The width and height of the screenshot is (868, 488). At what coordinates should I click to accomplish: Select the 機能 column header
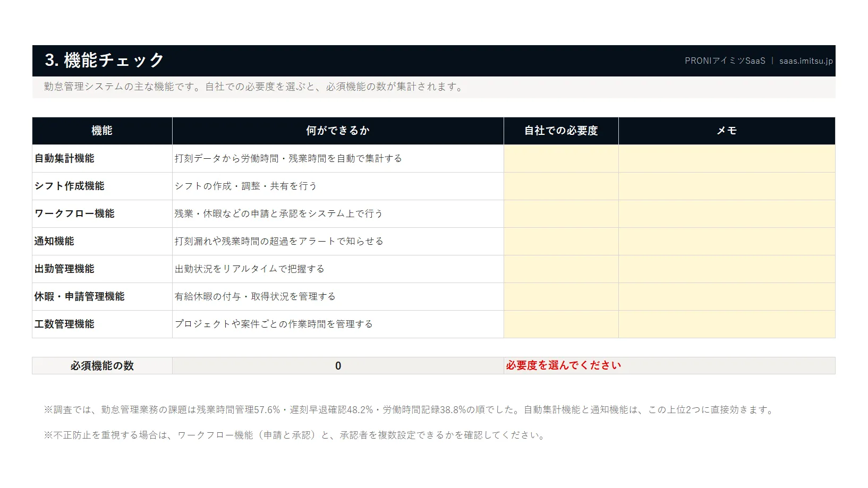pyautogui.click(x=102, y=131)
